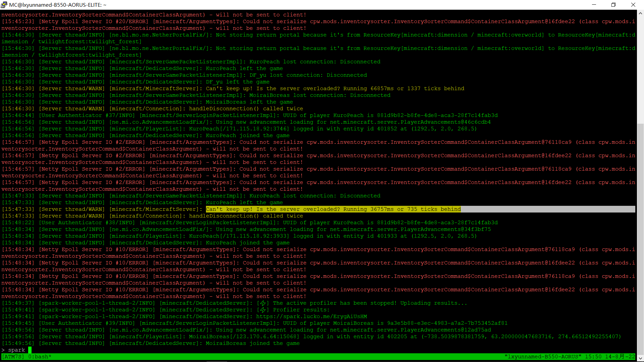Screen dimensions: 644x362
Task: Restore down the terminal window
Action: pyautogui.click(x=613, y=5)
